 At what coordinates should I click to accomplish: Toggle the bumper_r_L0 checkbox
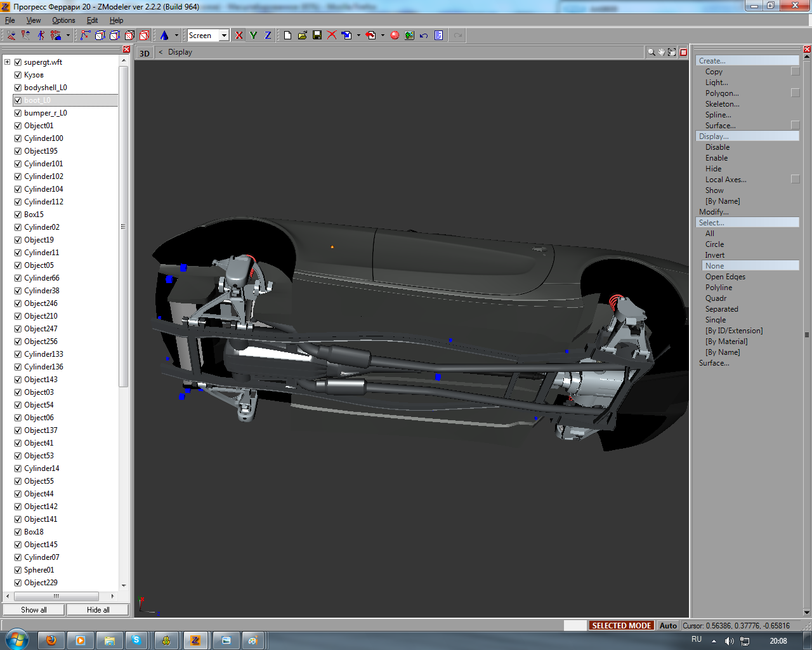pos(18,113)
